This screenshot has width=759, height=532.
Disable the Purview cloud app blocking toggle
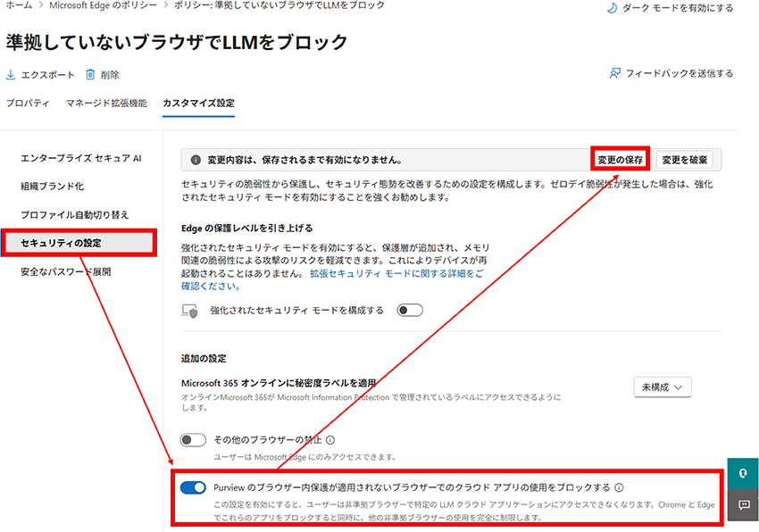tap(194, 488)
